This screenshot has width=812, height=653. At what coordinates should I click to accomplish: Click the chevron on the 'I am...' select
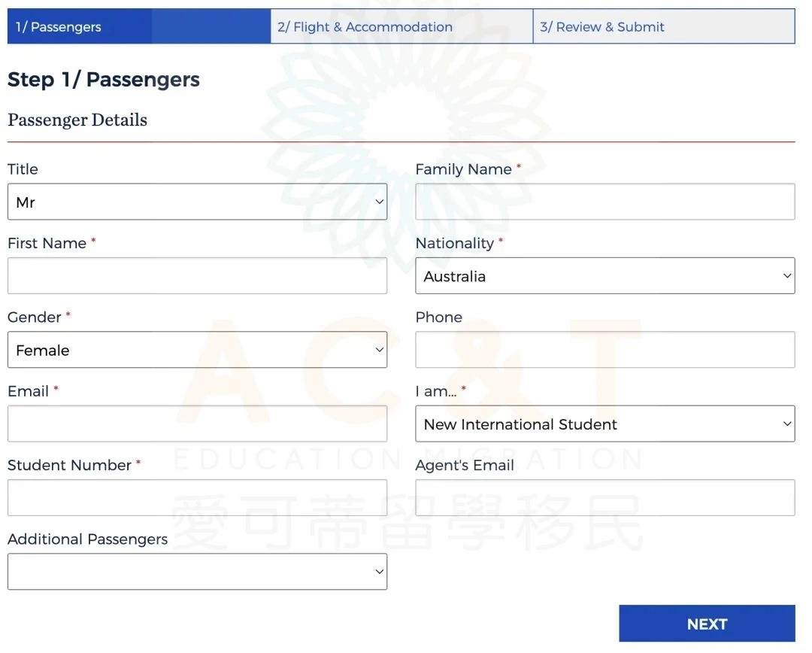coord(786,424)
